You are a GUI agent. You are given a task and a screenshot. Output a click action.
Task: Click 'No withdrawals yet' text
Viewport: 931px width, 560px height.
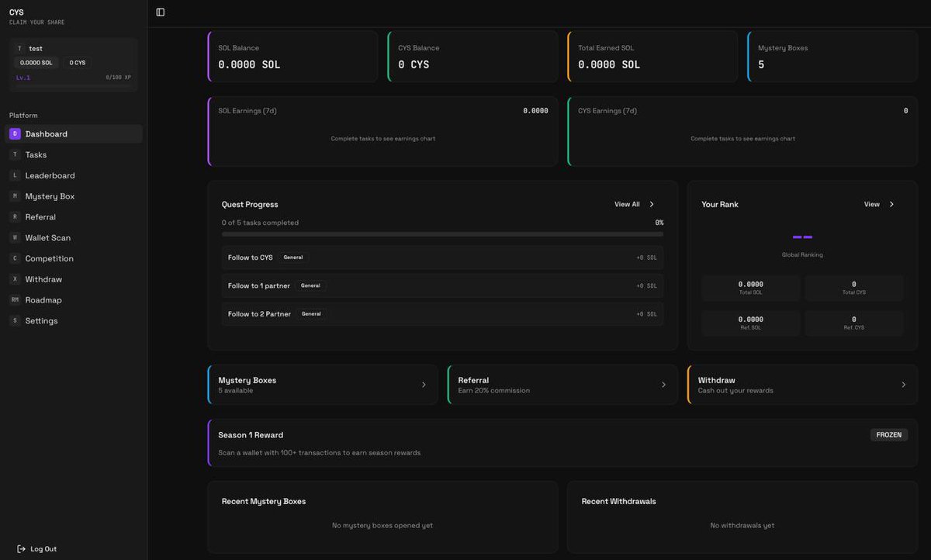[x=742, y=525]
